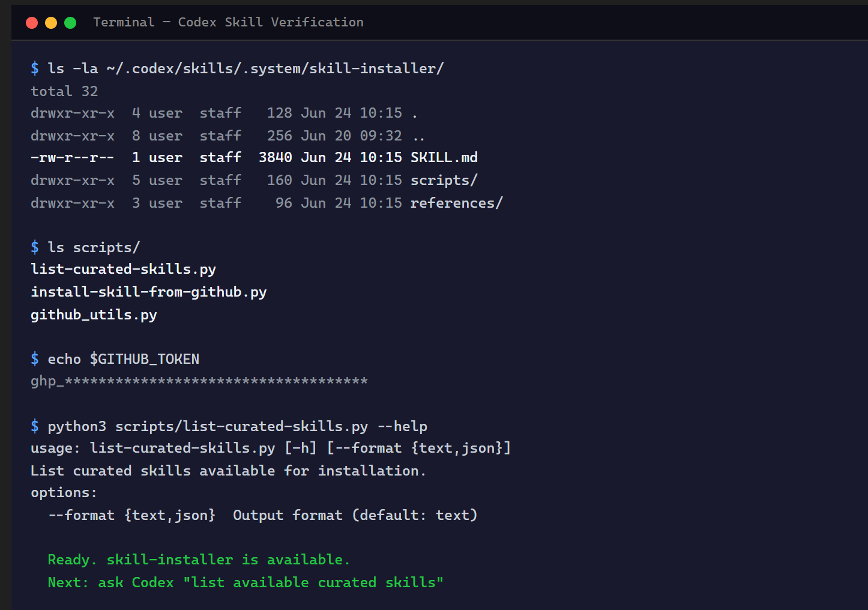Select 'github_utils.py' file name
This screenshot has height=610, width=868.
point(94,315)
